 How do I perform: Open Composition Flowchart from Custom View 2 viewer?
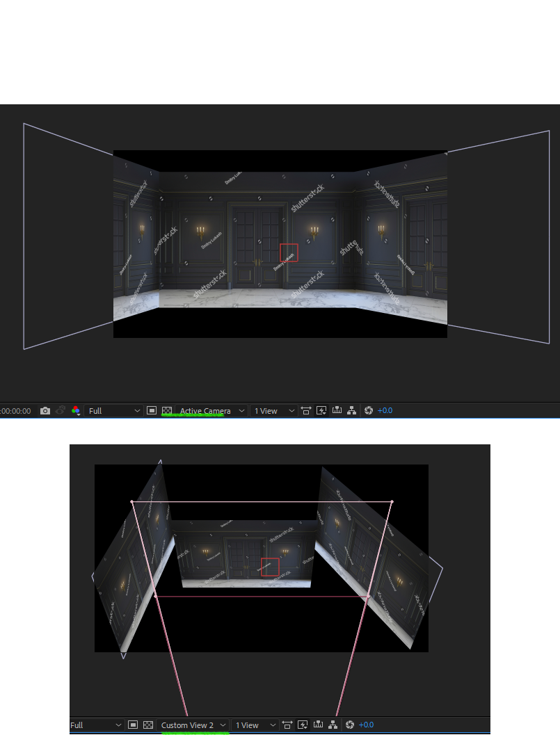(333, 725)
